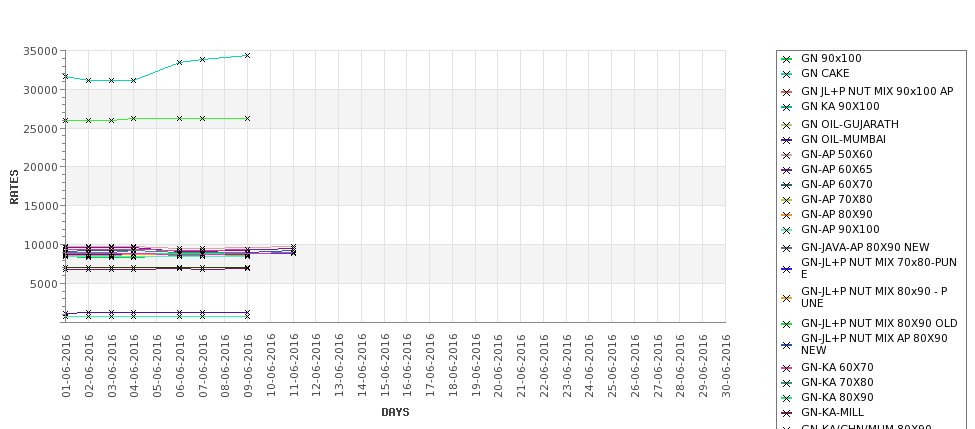Click the 11-06-2016 date tick label

[x=293, y=365]
